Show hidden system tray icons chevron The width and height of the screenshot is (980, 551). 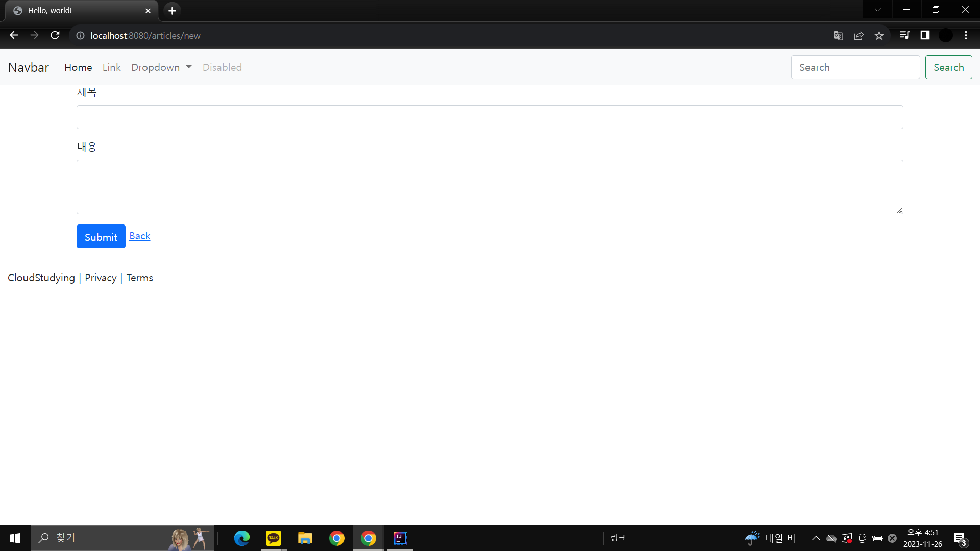pyautogui.click(x=816, y=538)
